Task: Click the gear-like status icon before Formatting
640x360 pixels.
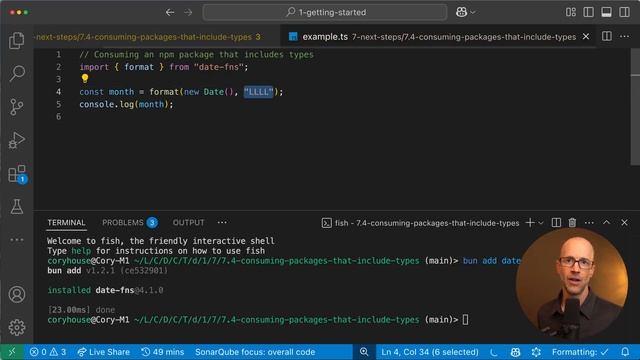Action: [x=536, y=352]
